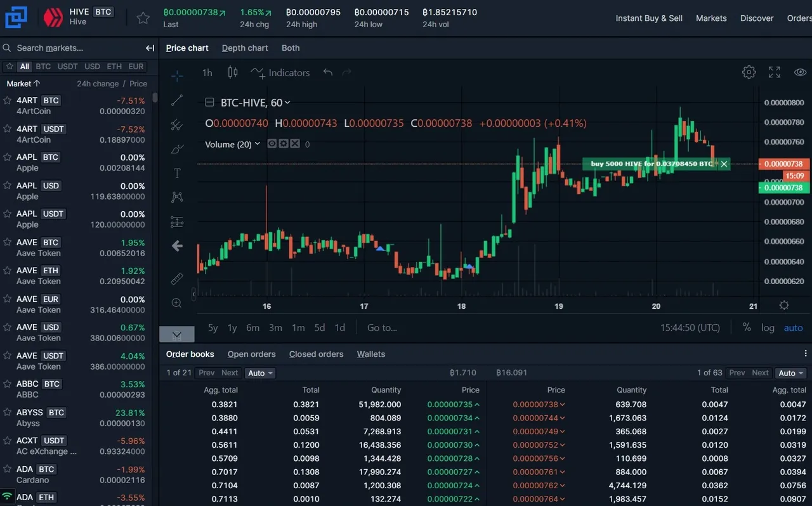Click the market list scrollbar
Viewport: 812px width, 506px height.
(x=155, y=98)
